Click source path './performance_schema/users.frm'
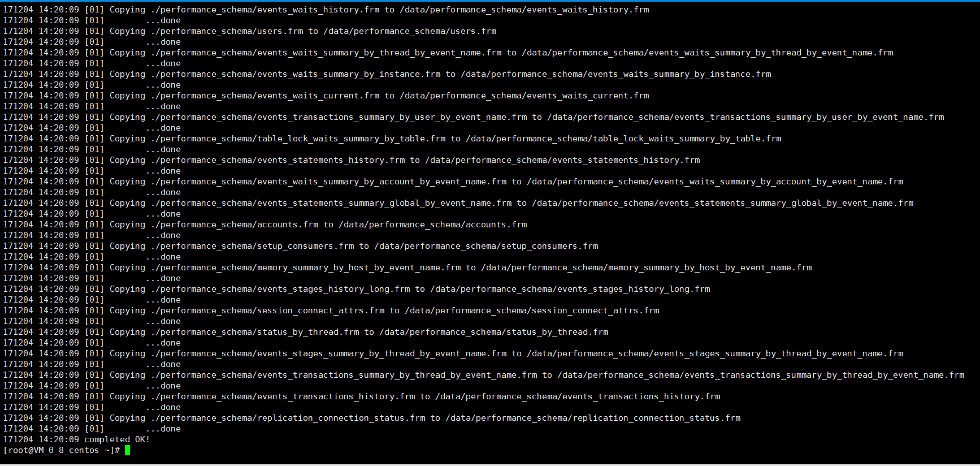This screenshot has height=466, width=980. click(227, 31)
